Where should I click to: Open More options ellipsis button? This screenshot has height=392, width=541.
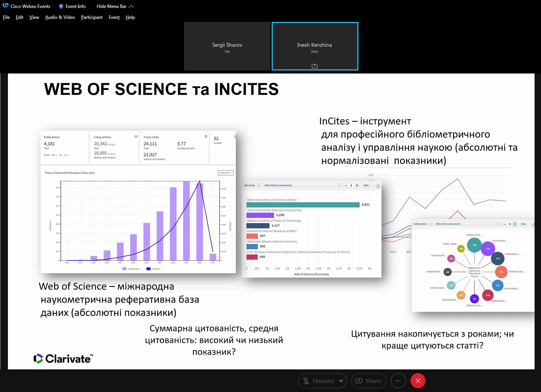pyautogui.click(x=398, y=381)
